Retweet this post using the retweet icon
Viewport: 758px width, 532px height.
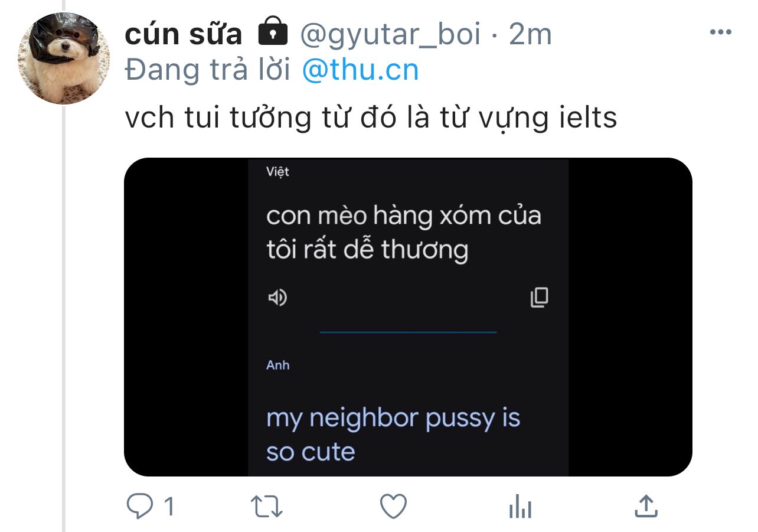pyautogui.click(x=267, y=507)
